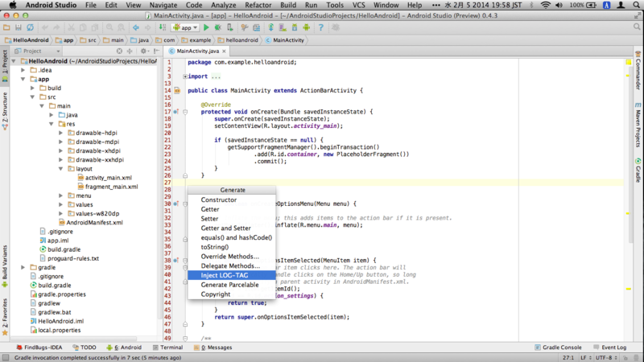Click the Back navigation arrow
The image size is (644, 362).
pos(136,27)
